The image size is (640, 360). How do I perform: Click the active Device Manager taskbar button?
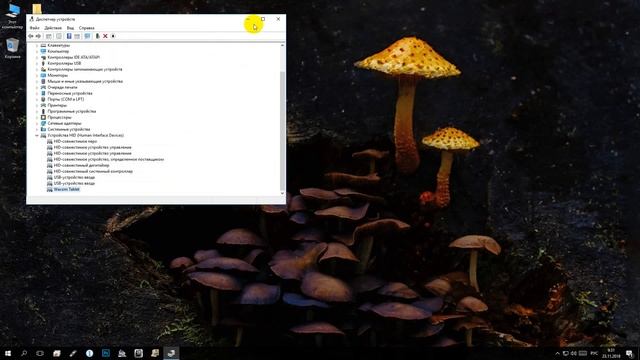(x=171, y=353)
